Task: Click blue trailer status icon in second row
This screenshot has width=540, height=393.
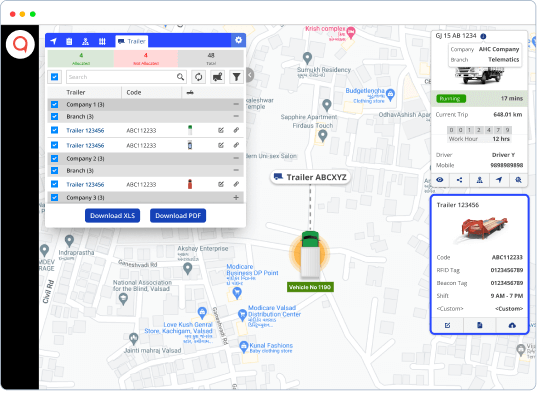Action: point(190,145)
